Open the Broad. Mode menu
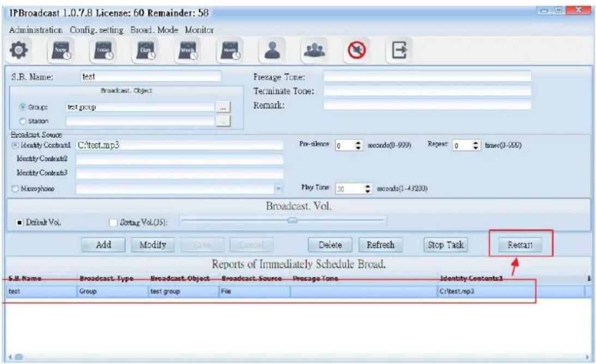This screenshot has width=596, height=364. point(154,29)
